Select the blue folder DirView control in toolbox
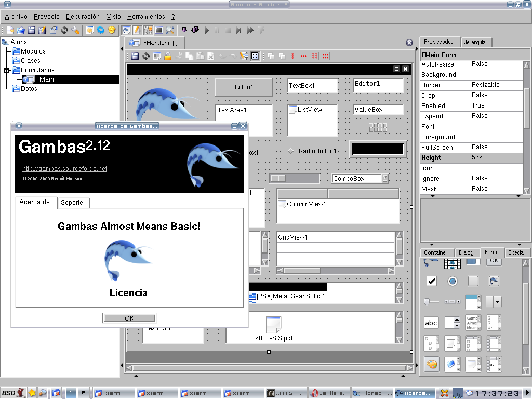 click(453, 364)
